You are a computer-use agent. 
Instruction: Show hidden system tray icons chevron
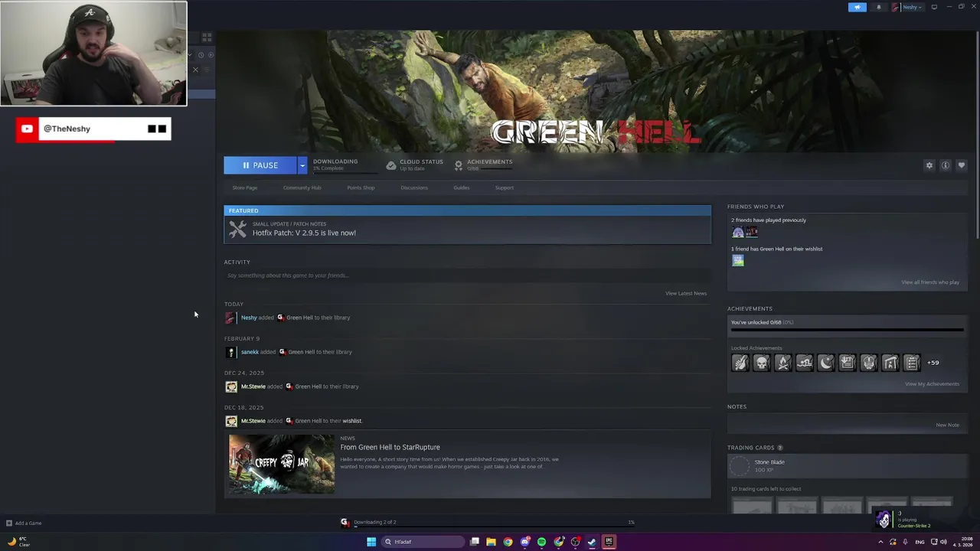[x=880, y=542]
